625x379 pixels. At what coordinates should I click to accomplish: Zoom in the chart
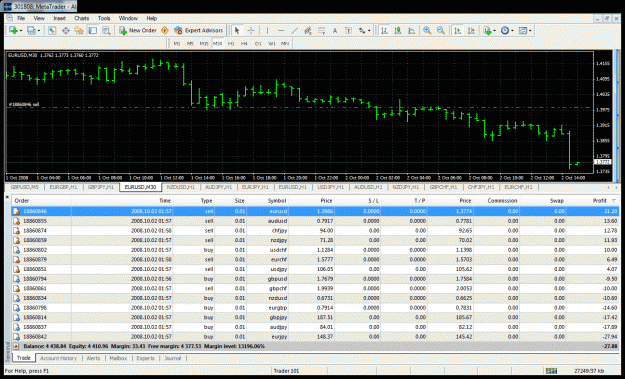coord(427,30)
